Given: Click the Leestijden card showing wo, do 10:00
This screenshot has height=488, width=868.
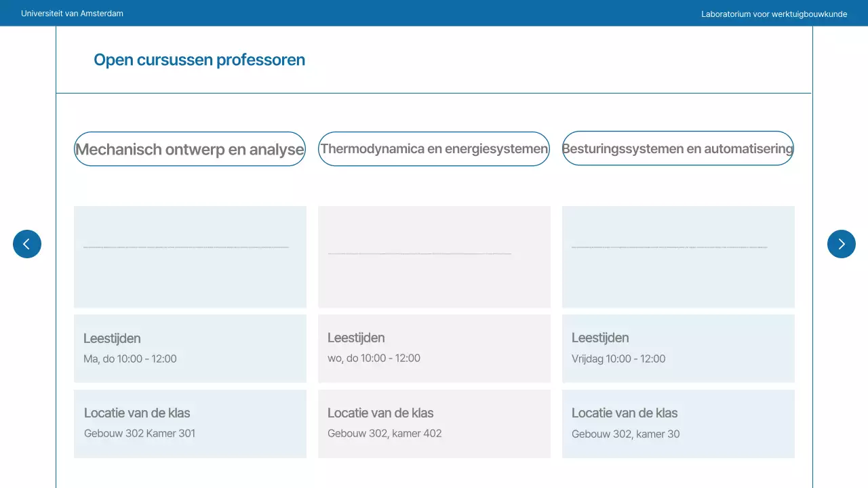Looking at the screenshot, I should pyautogui.click(x=434, y=348).
